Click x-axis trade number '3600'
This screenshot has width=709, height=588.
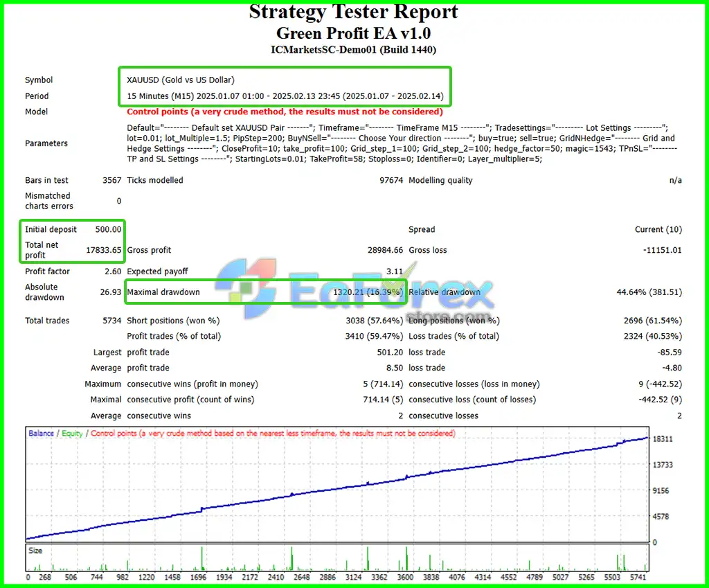405,577
